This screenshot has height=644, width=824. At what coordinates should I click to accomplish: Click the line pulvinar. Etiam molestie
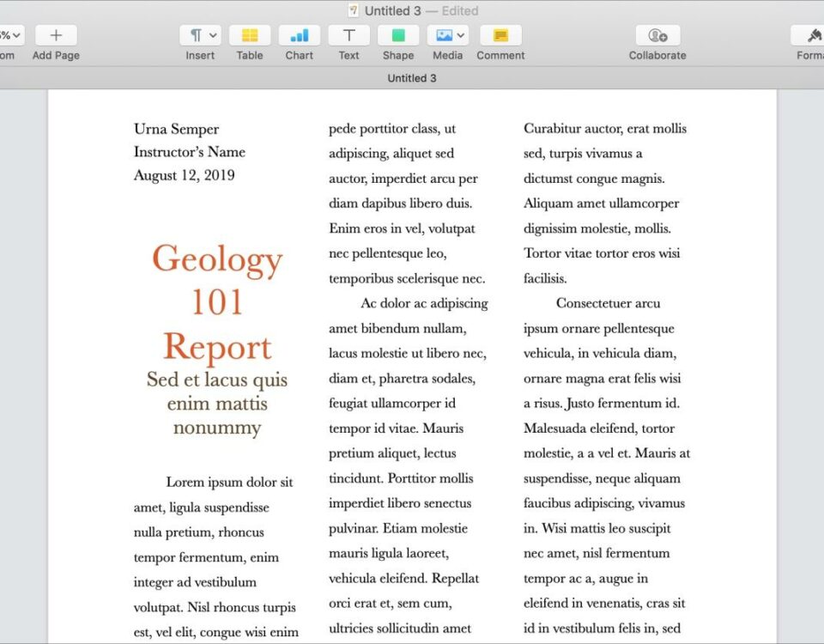(397, 528)
